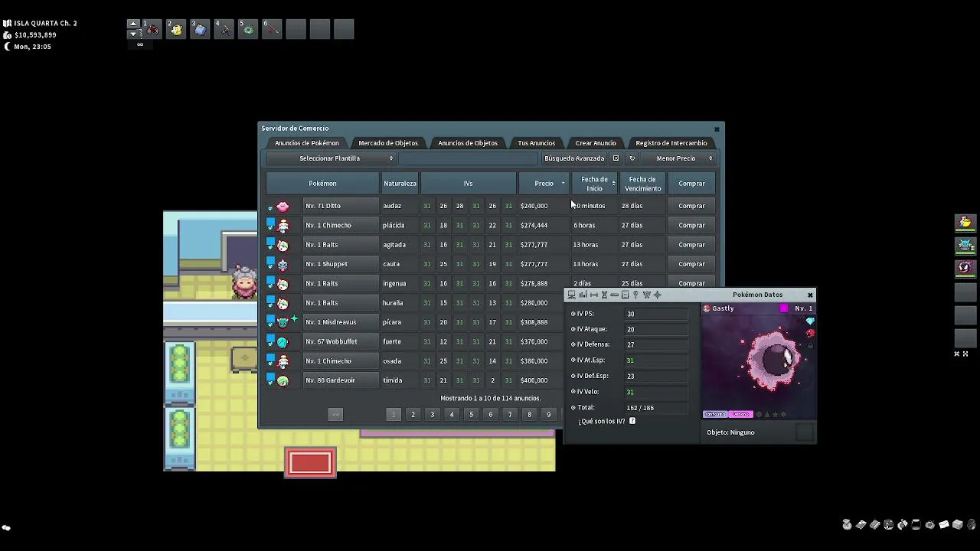
Task: Click the Wobbuffet sprite icon in listings
Action: 283,342
